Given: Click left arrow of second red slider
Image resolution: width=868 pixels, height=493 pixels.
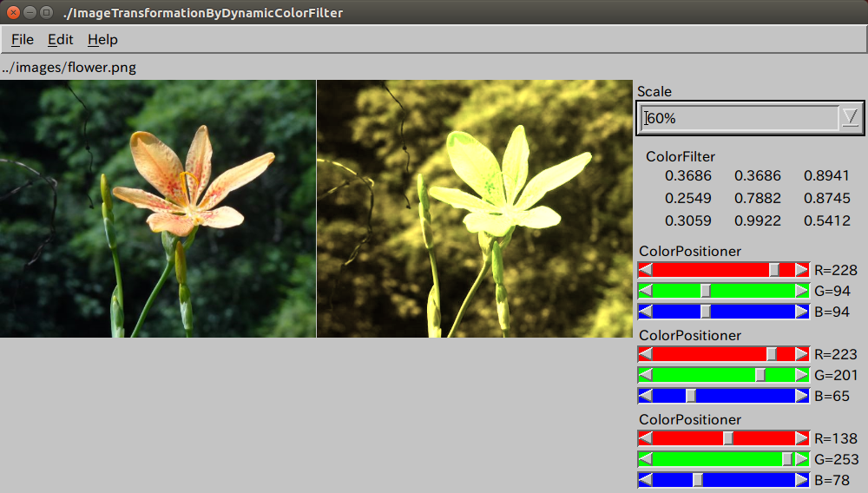Looking at the screenshot, I should 645,354.
